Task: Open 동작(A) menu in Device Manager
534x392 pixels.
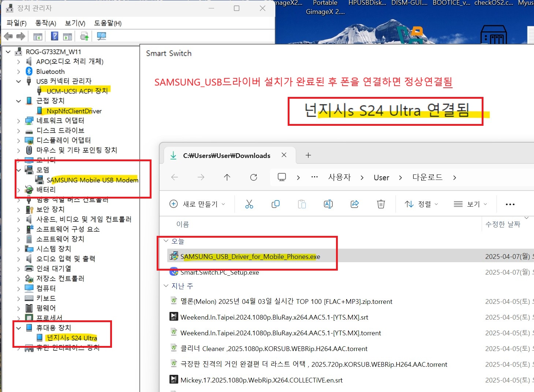Action: click(x=46, y=23)
